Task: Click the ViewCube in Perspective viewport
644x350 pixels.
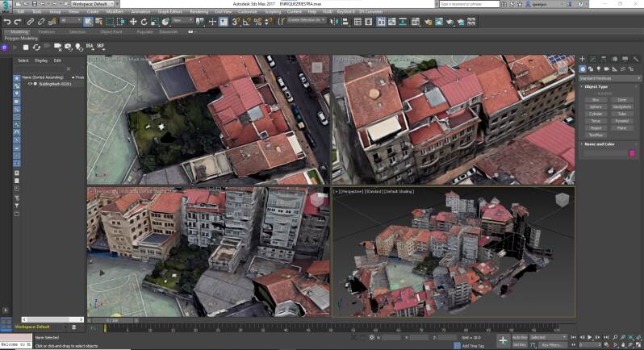Action: pyautogui.click(x=561, y=200)
